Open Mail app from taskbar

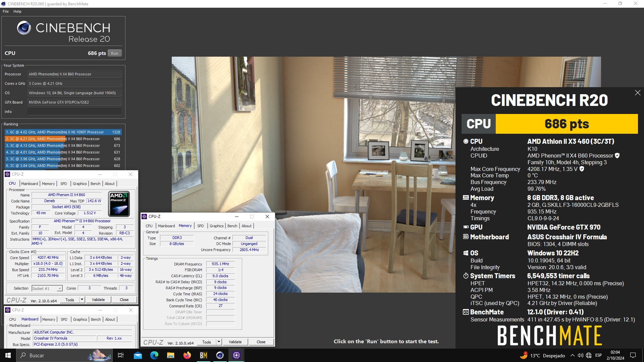tap(138, 355)
